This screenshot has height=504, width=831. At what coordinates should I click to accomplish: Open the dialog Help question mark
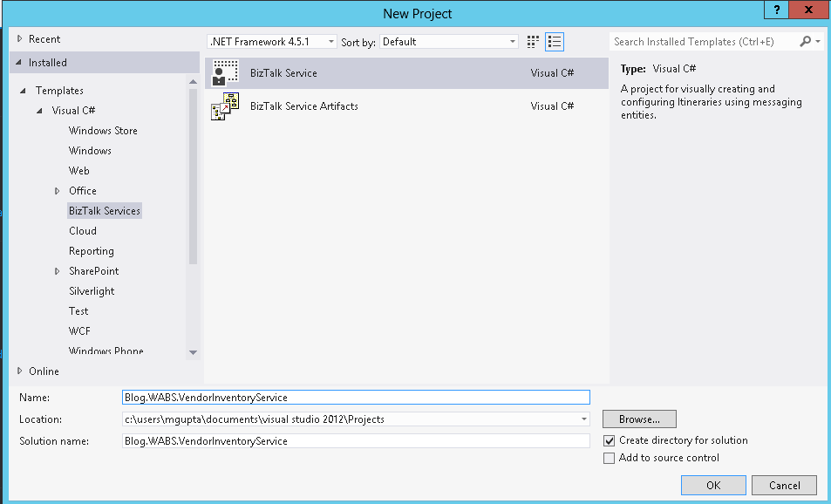point(776,10)
